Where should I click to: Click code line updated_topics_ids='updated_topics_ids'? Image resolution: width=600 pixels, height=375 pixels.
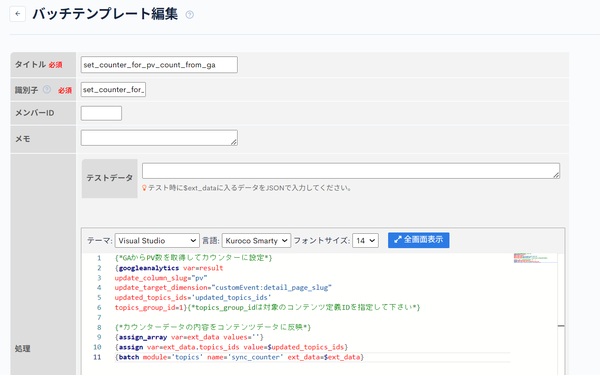[x=193, y=298]
